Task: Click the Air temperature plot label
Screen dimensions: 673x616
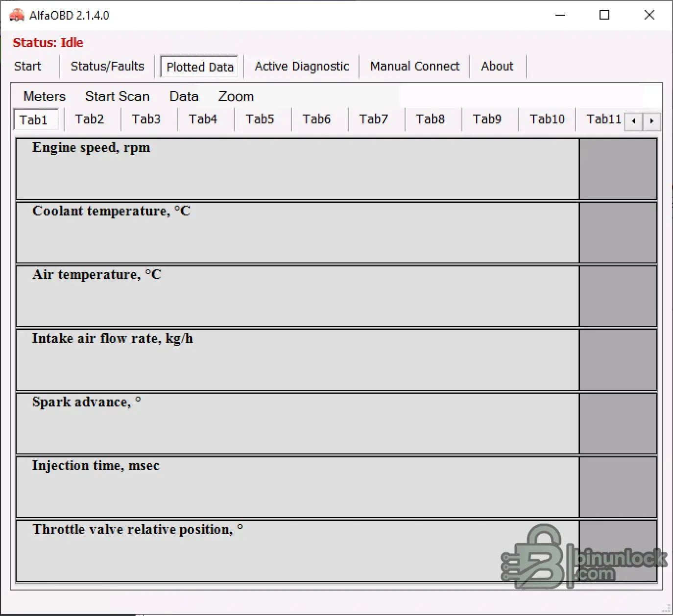Action: [96, 275]
